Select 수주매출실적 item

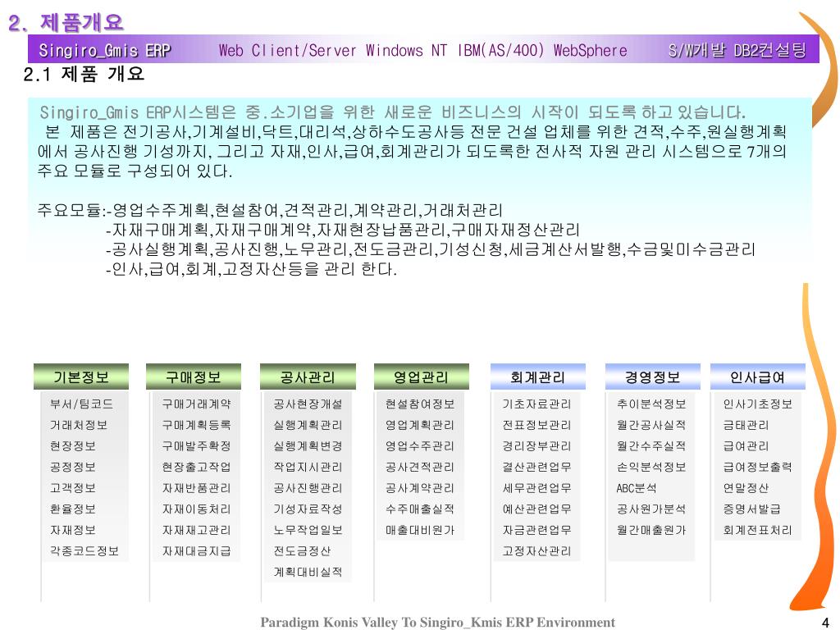click(x=420, y=509)
